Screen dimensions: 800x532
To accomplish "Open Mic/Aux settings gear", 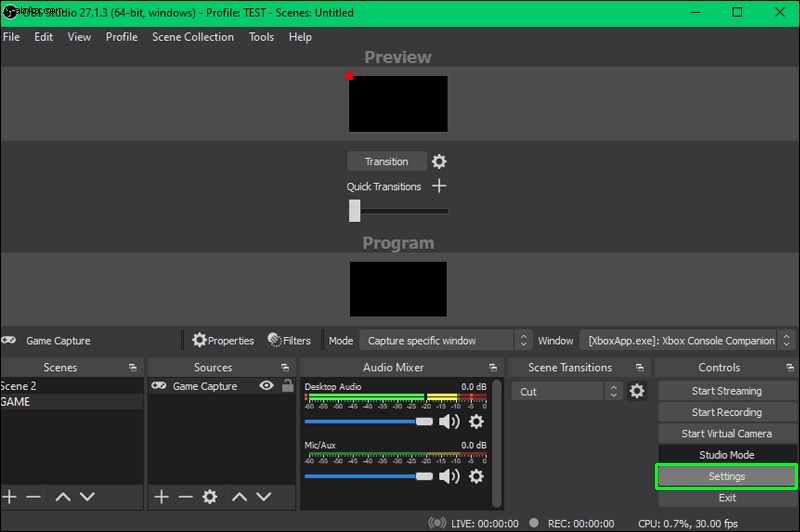I will 476,476.
